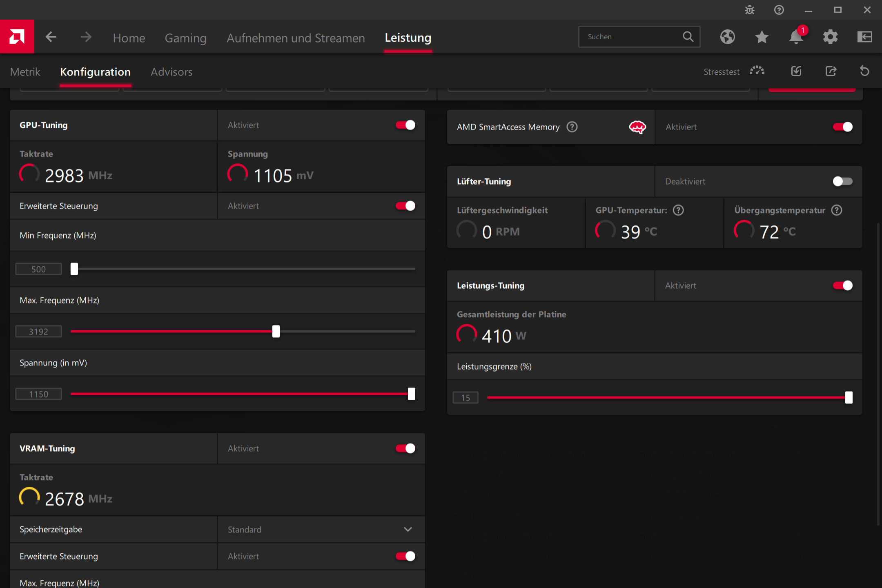Click the vertical scrollbar on right edge
The image size is (882, 588).
pos(878,374)
